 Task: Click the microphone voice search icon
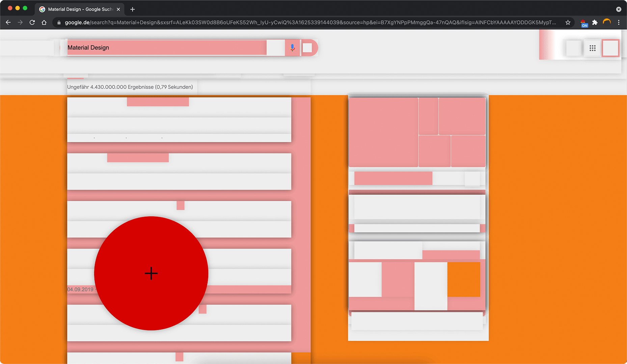click(292, 48)
